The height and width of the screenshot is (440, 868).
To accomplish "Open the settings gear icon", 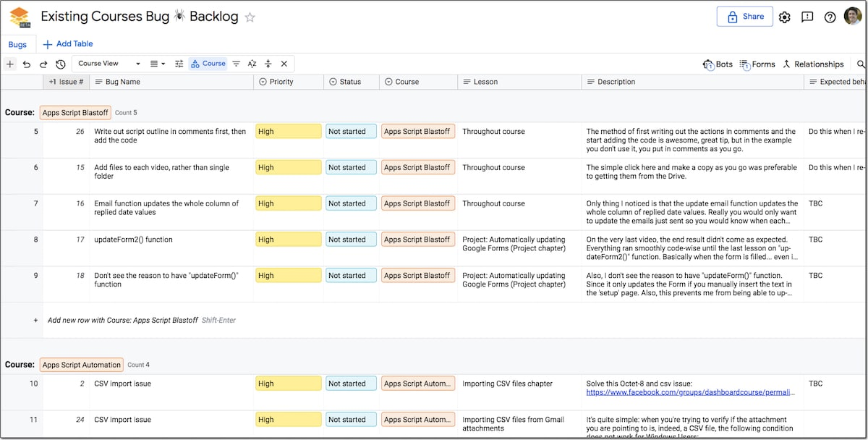I will (x=785, y=17).
